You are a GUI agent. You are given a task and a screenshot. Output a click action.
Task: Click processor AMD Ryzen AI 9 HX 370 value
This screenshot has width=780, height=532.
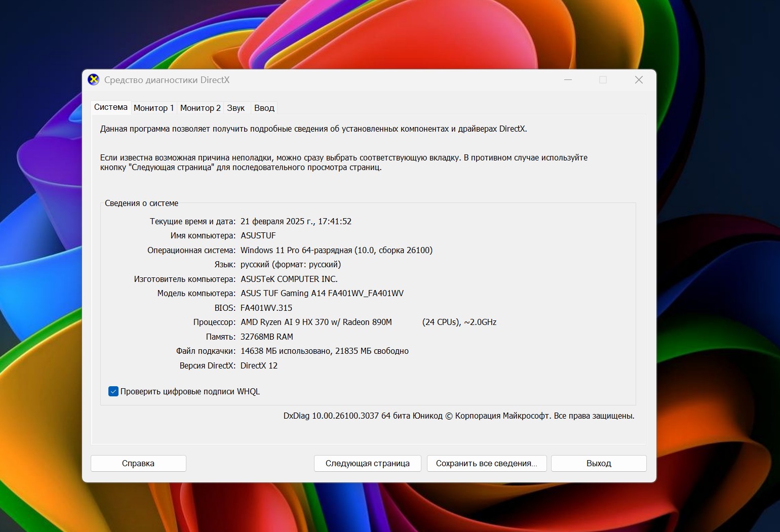[x=317, y=322]
